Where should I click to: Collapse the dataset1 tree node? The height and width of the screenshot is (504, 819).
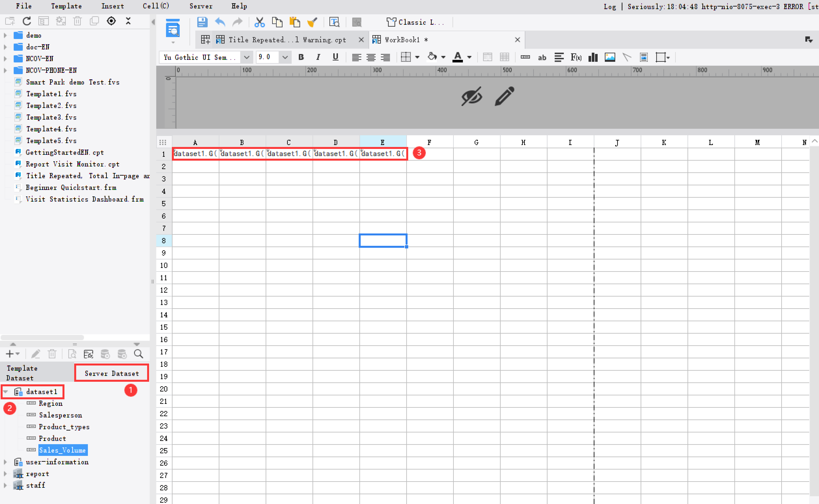coord(6,392)
